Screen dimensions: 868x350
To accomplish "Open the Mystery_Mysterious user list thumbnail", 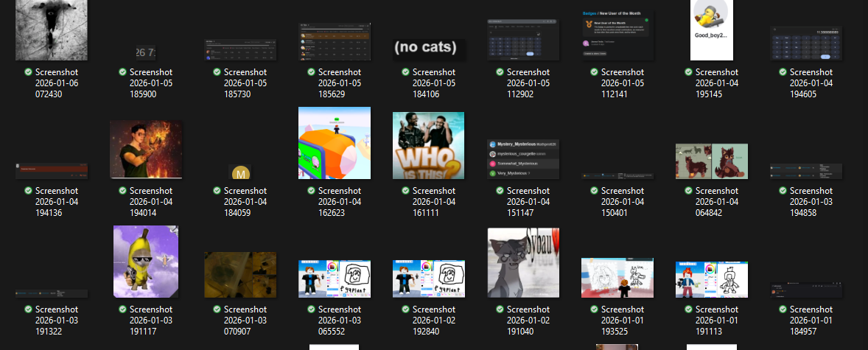I will coord(522,158).
